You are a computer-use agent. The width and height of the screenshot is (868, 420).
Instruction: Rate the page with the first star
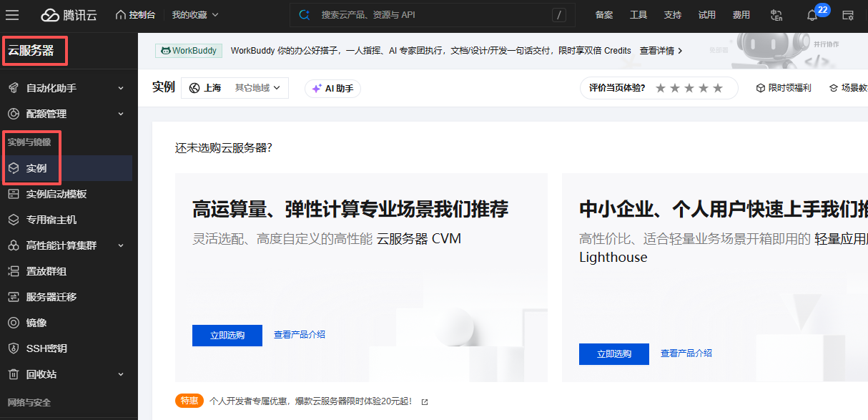point(661,88)
